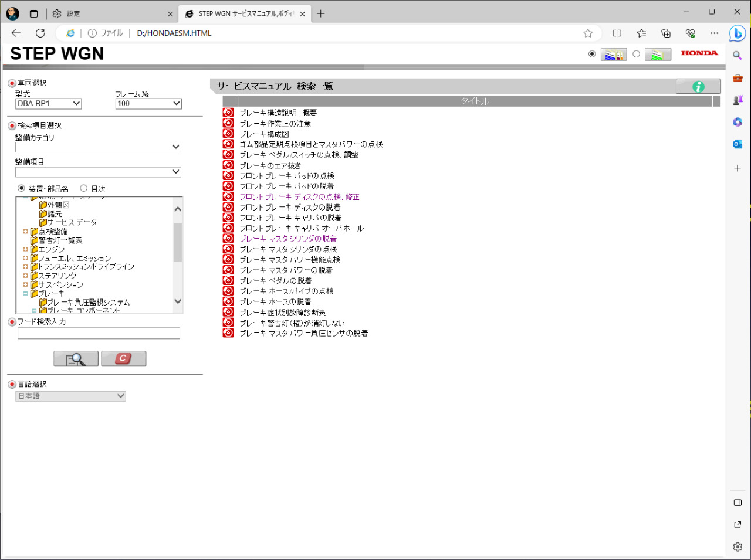Screen dimensions: 751x560
Task: Open link フロント ブレーキ キャリパ オーバホール
Action: click(x=302, y=228)
